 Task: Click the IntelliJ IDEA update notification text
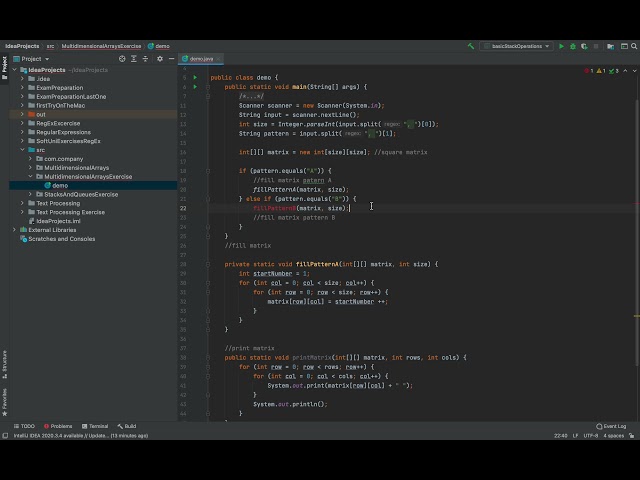(x=81, y=436)
